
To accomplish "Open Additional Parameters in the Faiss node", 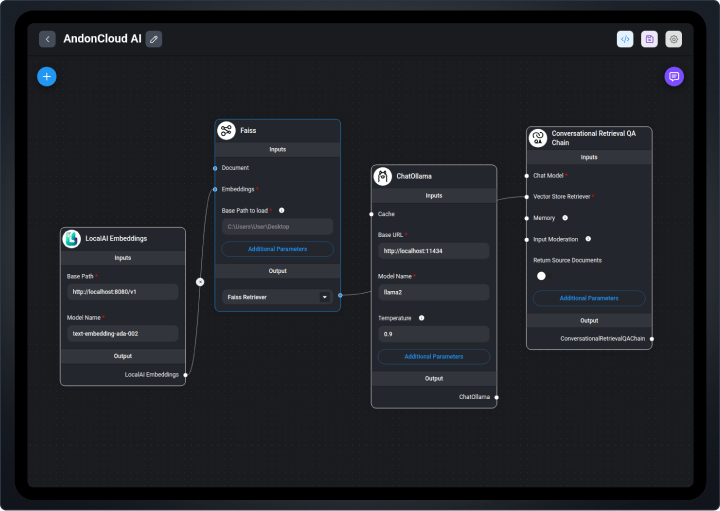I will pos(277,249).
